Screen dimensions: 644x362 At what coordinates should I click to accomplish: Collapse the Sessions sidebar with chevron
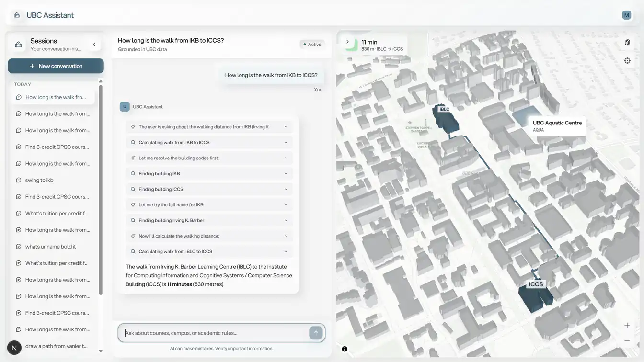click(x=94, y=45)
